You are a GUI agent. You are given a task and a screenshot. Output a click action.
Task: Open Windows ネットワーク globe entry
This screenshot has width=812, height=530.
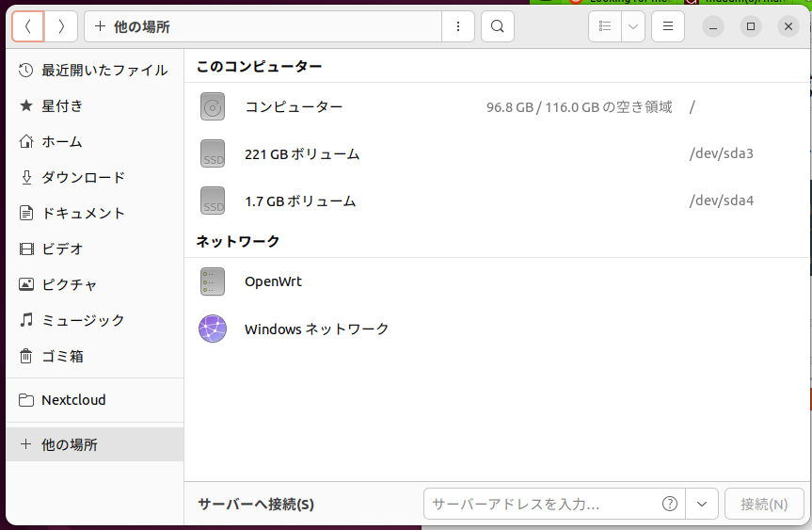coord(316,329)
